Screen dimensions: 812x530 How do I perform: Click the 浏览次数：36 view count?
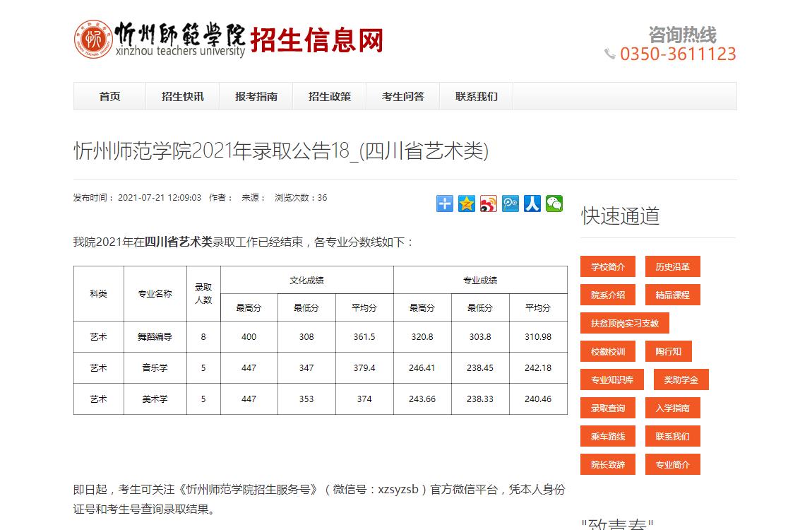point(301,197)
